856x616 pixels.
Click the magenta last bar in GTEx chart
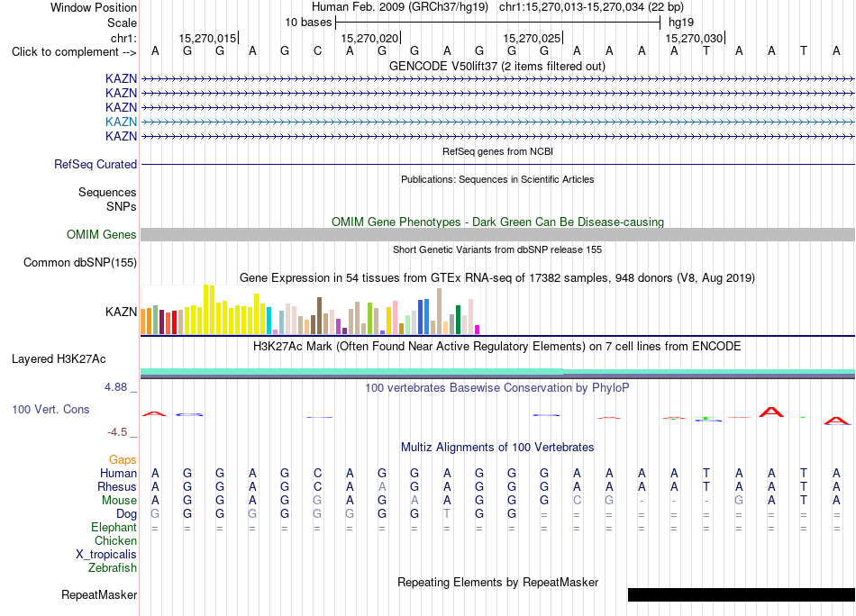tap(478, 330)
